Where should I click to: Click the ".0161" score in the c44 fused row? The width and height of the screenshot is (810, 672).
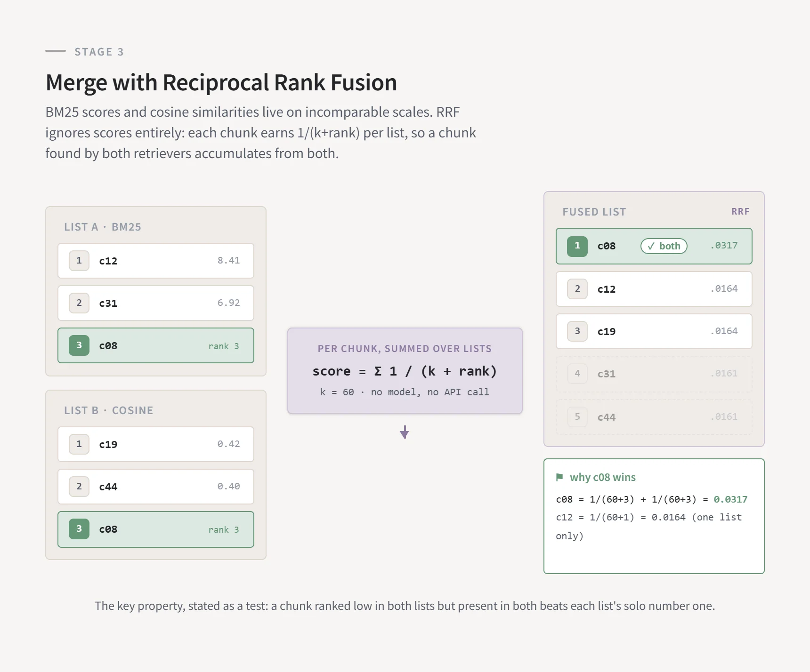click(724, 416)
